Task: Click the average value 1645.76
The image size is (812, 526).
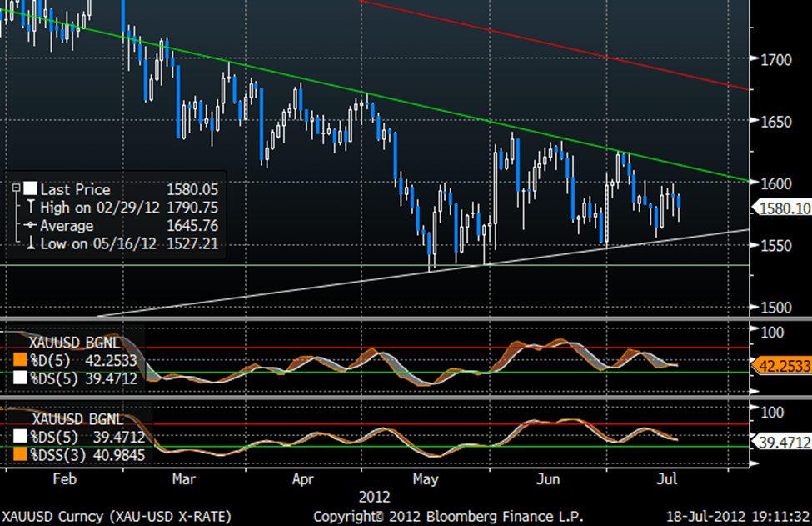Action: [192, 225]
